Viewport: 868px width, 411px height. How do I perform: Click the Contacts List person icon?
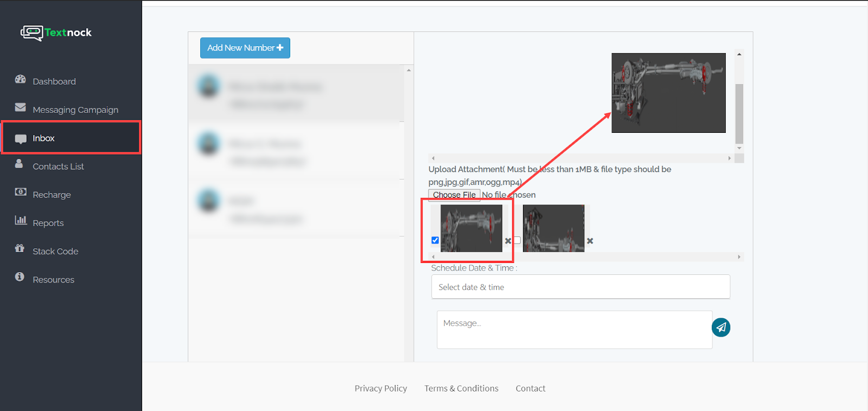pyautogui.click(x=20, y=164)
